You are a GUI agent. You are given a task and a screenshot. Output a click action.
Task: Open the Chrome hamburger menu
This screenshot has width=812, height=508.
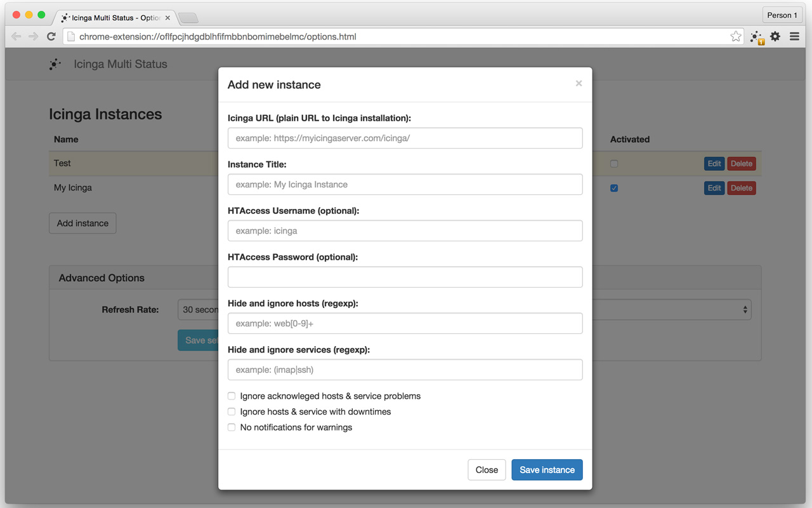click(794, 36)
